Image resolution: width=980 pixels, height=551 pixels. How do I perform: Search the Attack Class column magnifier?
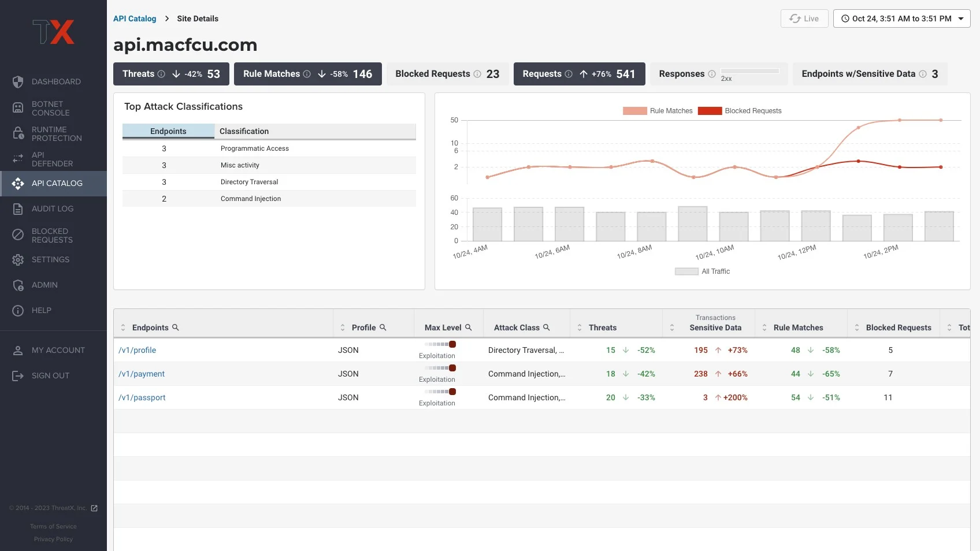pyautogui.click(x=547, y=327)
